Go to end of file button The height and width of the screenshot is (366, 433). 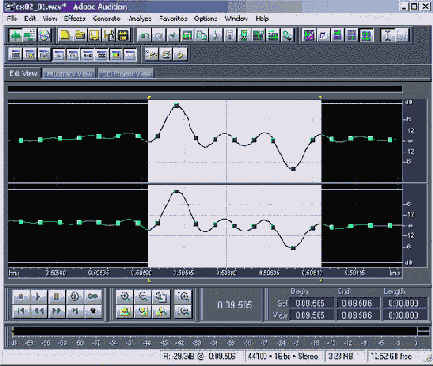[75, 311]
